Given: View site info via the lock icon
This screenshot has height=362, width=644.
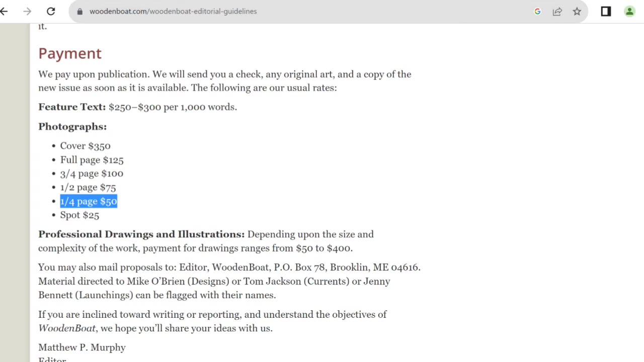Looking at the screenshot, I should (x=79, y=11).
